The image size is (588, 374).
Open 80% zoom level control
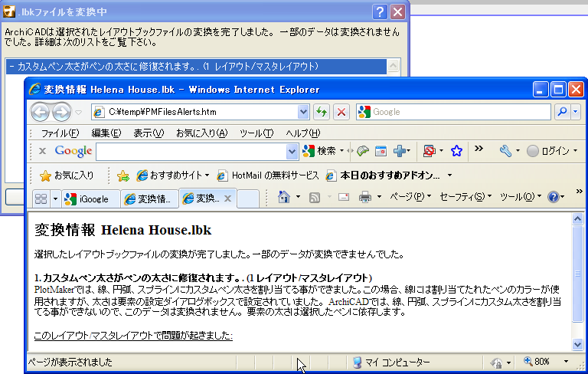(x=544, y=362)
